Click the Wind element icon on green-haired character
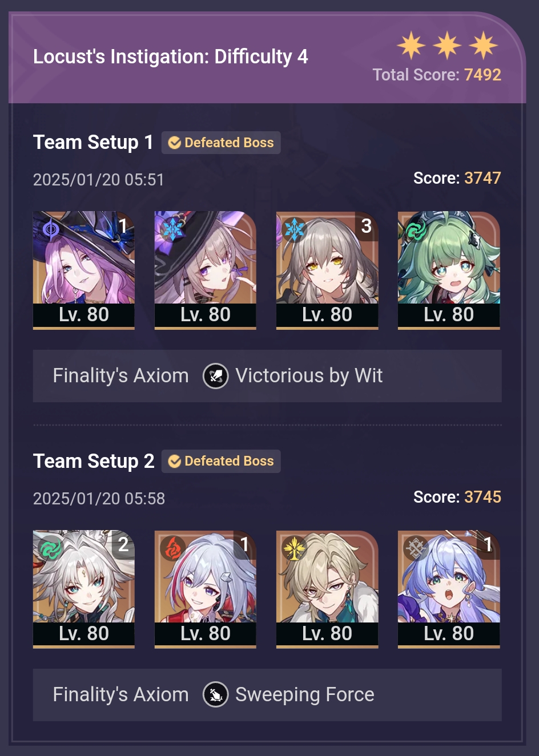This screenshot has width=539, height=756. point(416,230)
